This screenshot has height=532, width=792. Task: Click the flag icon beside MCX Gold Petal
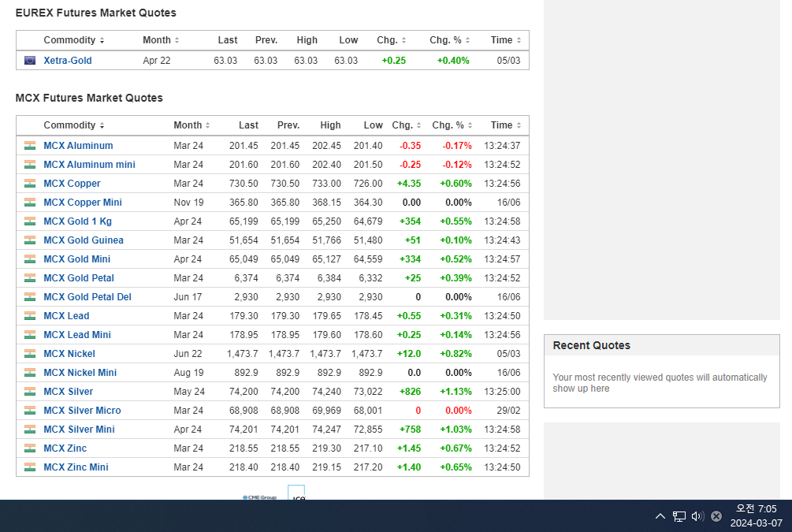[30, 278]
